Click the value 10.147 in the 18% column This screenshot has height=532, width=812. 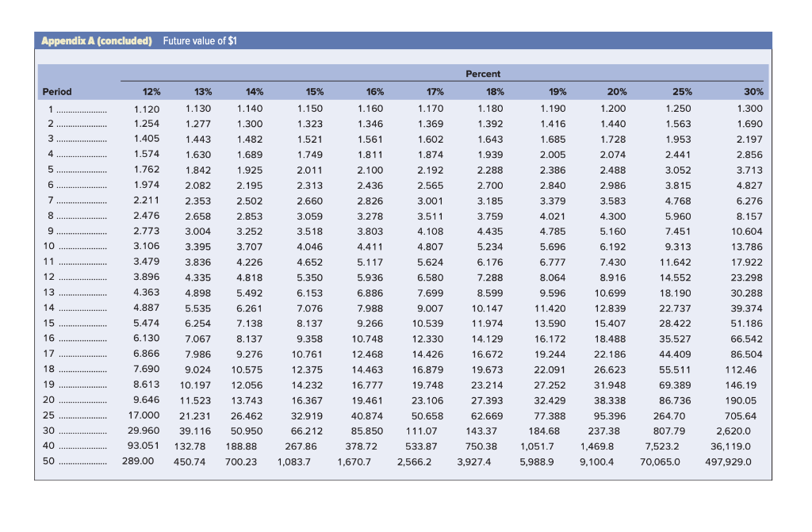tap(488, 308)
